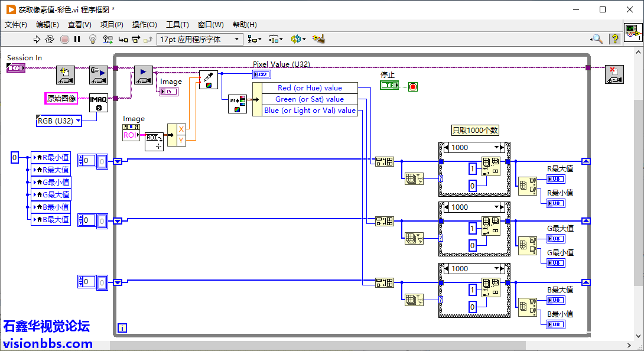Click the Search magnifier icon
Screen dimensions: 644x351
pos(596,39)
